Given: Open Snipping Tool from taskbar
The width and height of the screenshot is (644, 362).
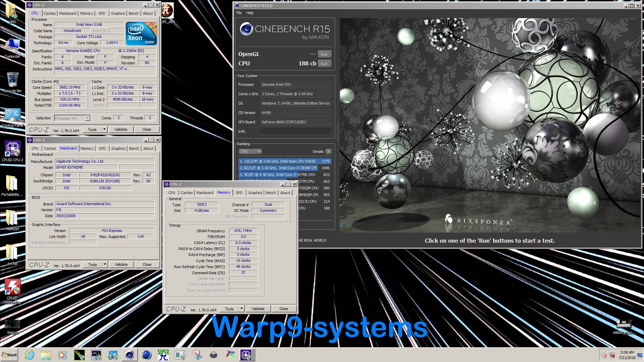Looking at the screenshot, I should pos(197,355).
